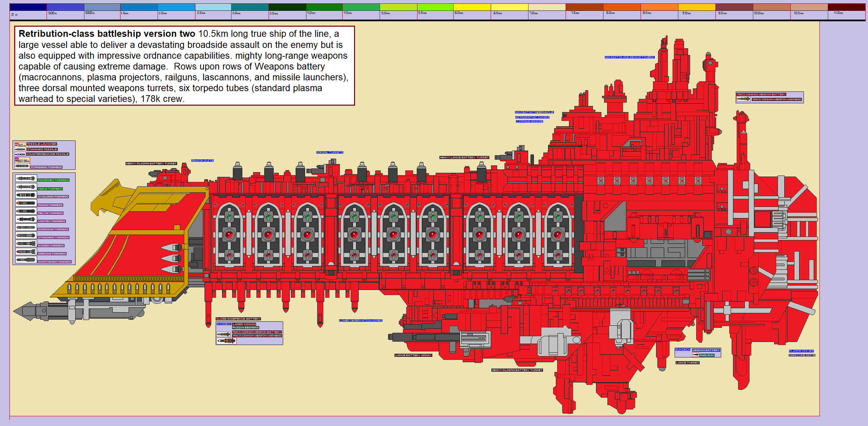Click shell icon beside Fusion Beamers legend
This screenshot has width=868, height=426.
(223, 334)
